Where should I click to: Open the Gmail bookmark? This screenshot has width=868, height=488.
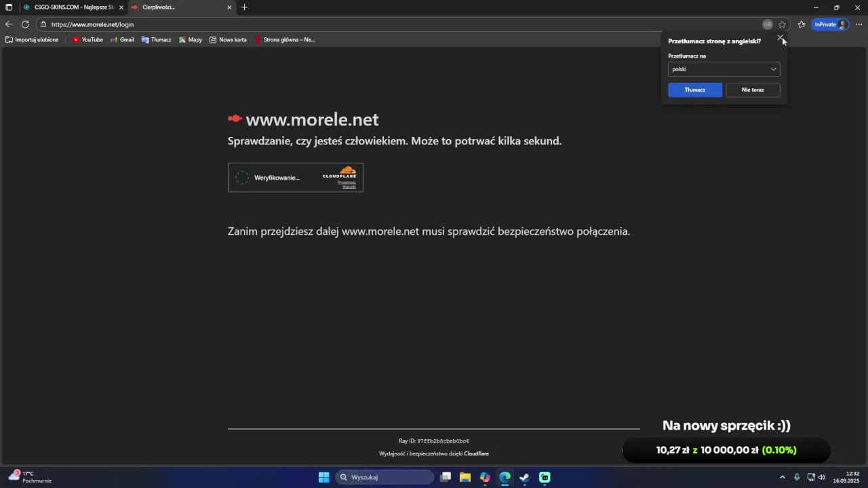coord(122,40)
